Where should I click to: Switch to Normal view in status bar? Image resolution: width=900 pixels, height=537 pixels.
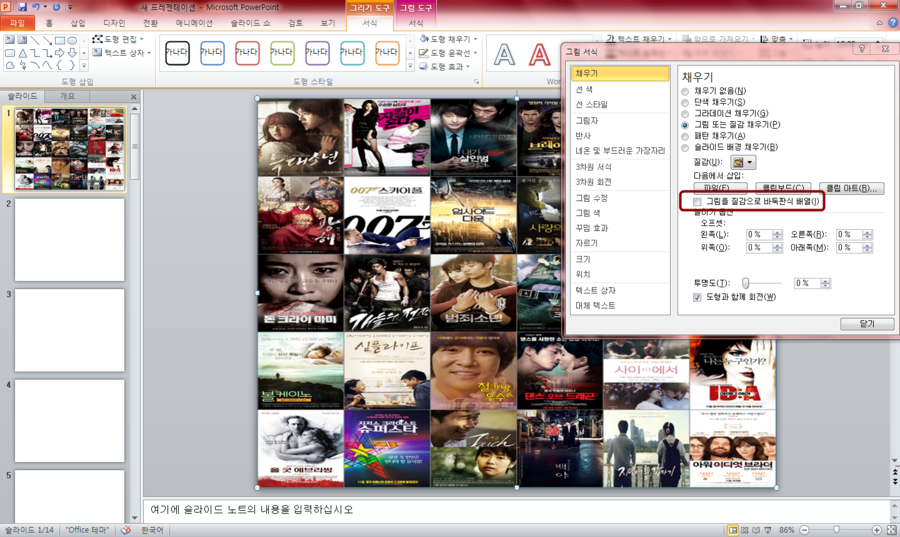click(732, 530)
